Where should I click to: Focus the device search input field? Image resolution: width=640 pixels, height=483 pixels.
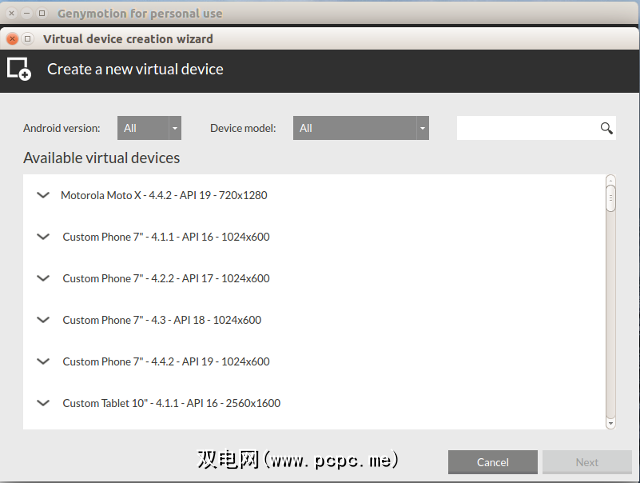point(536,128)
